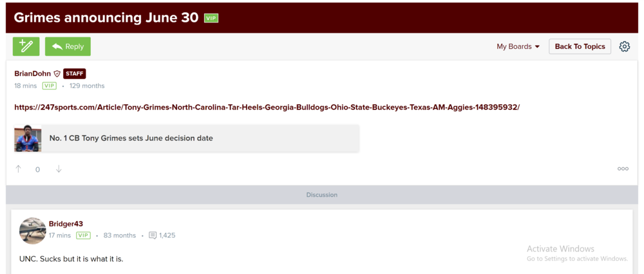Screen dimensions: 644x274
Task: Click the STAFF badge next to BrianDohn
Action: [x=74, y=74]
